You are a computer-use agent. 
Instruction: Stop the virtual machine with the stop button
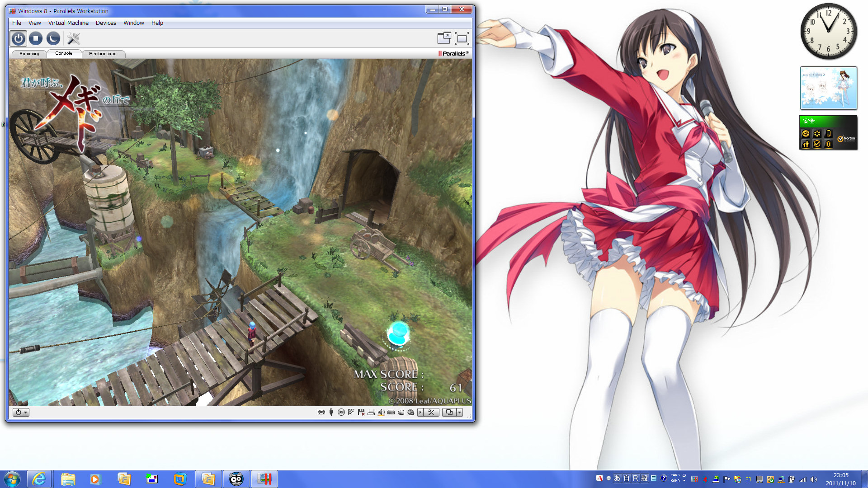pos(36,38)
